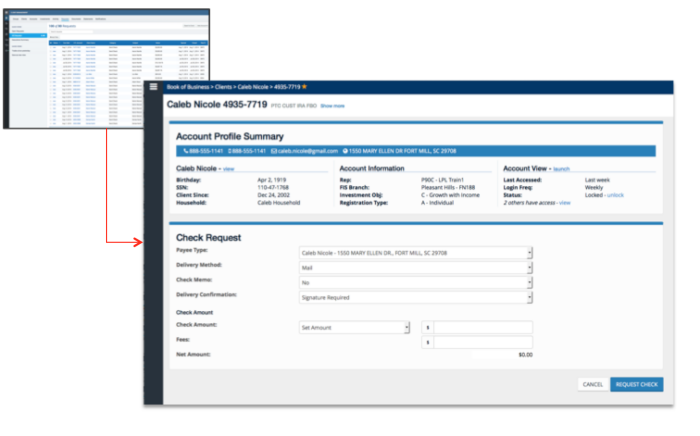700x436 pixels.
Task: Select the underlined tab in background requests window
Action: coord(65,19)
